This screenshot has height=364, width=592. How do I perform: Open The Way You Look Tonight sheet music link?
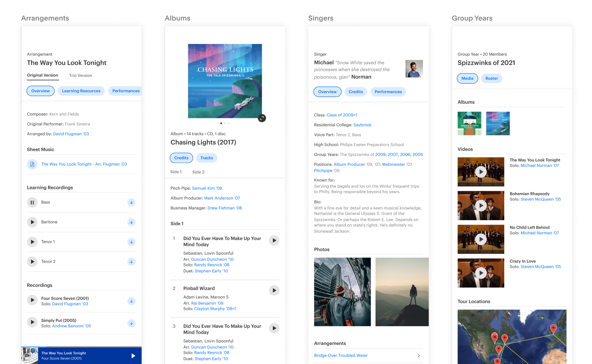[84, 164]
